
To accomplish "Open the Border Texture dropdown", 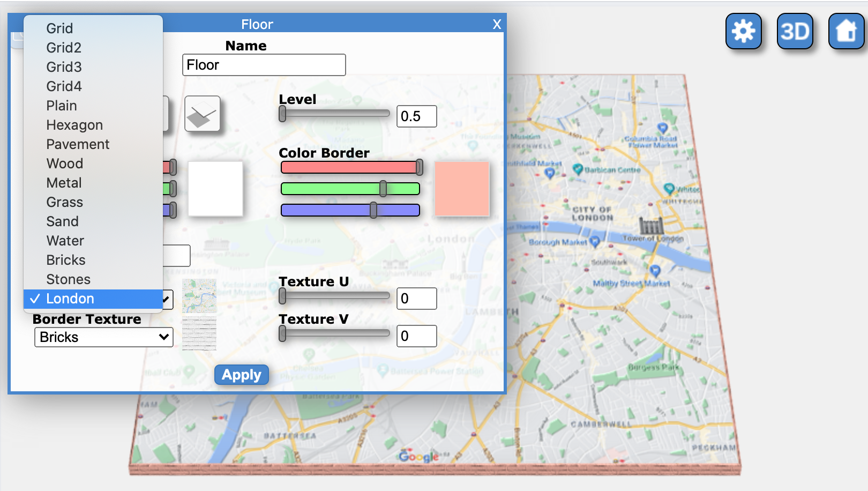I will click(x=104, y=337).
